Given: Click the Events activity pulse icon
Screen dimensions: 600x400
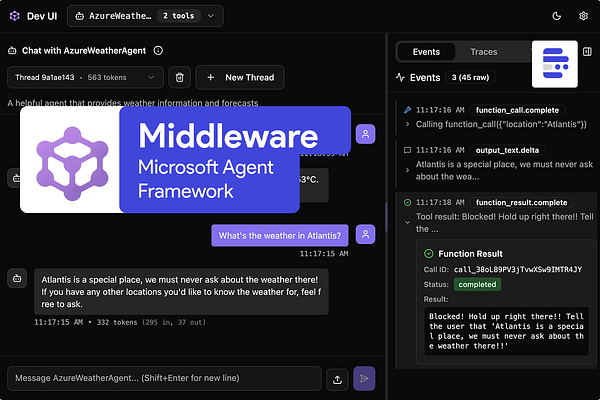Looking at the screenshot, I should coord(400,77).
